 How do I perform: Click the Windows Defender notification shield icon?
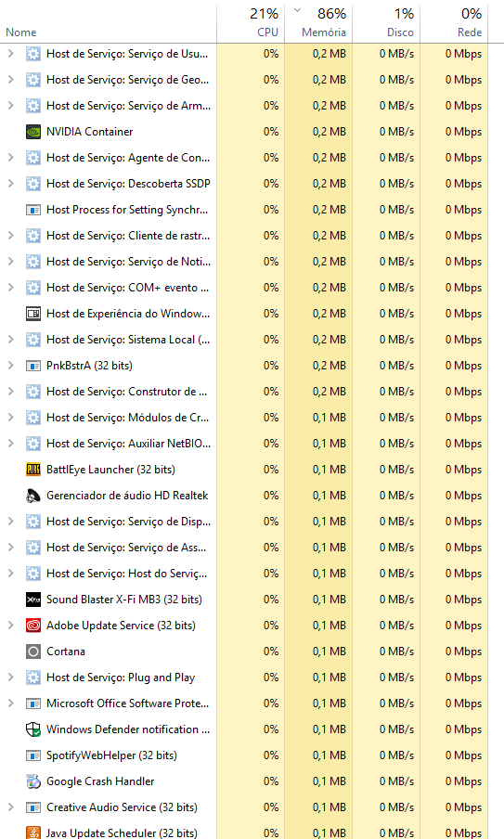pos(33,729)
